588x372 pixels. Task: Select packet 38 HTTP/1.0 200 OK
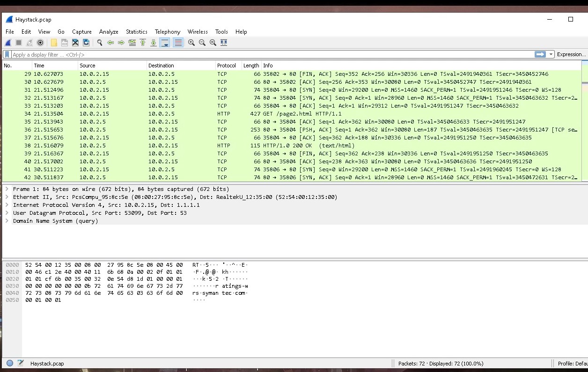coord(292,146)
